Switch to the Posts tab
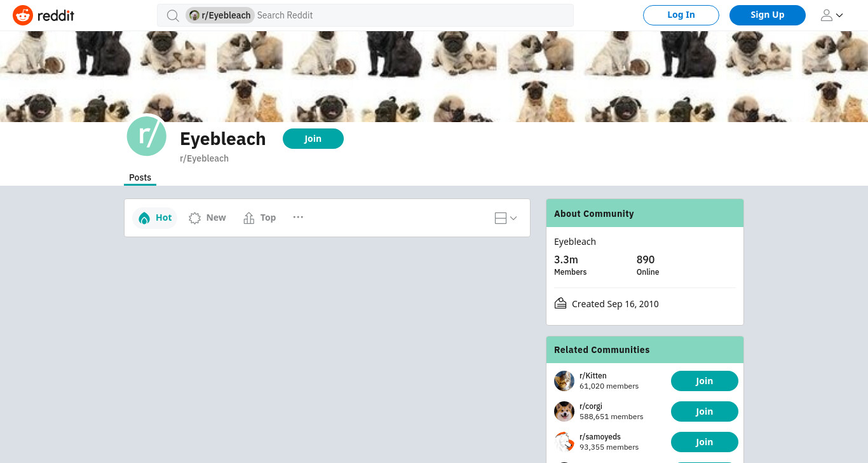This screenshot has width=868, height=463. pyautogui.click(x=140, y=177)
